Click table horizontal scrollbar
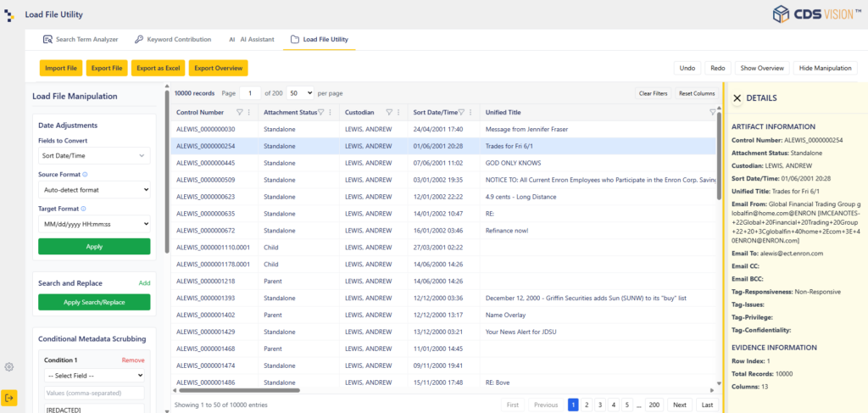This screenshot has width=868, height=413. (x=238, y=390)
